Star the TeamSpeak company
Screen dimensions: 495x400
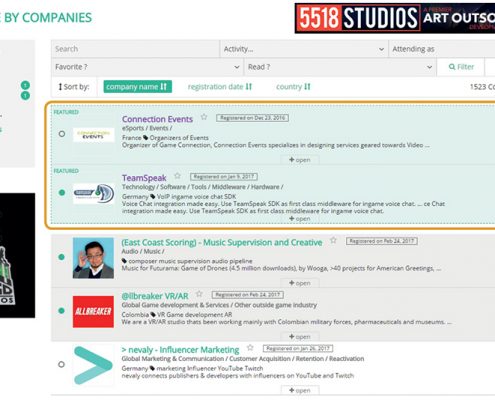[177, 176]
